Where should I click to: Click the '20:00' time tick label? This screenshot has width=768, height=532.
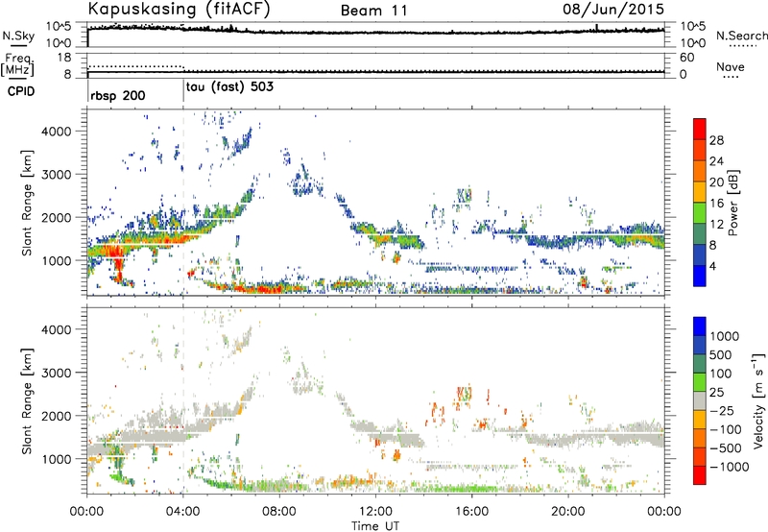pyautogui.click(x=567, y=512)
